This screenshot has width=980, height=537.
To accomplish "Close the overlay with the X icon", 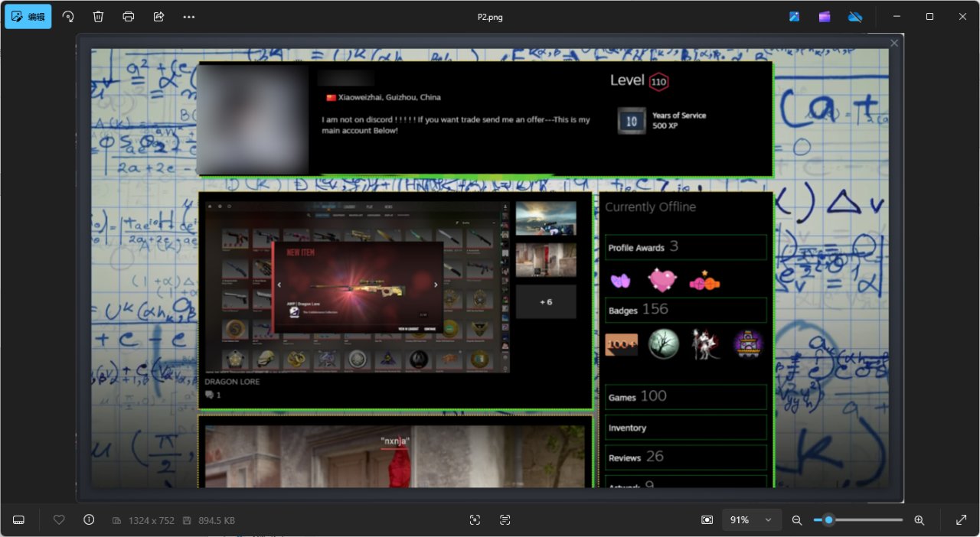I will (894, 43).
